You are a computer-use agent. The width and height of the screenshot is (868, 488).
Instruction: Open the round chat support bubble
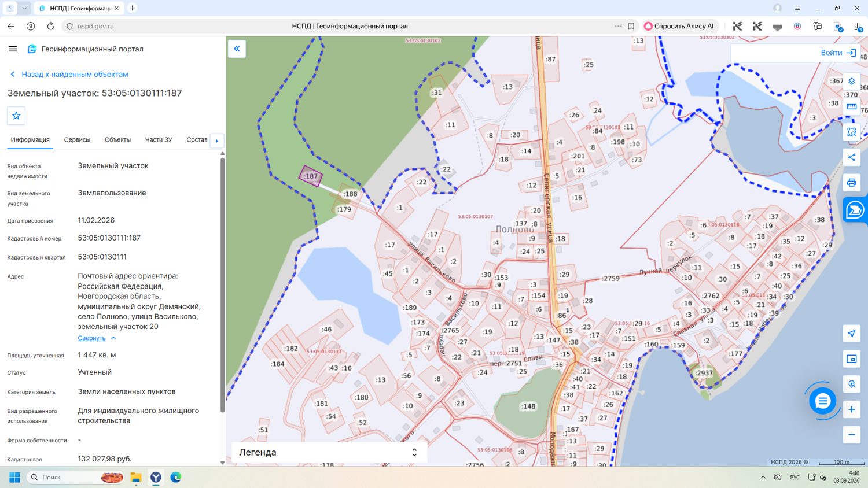tap(822, 401)
